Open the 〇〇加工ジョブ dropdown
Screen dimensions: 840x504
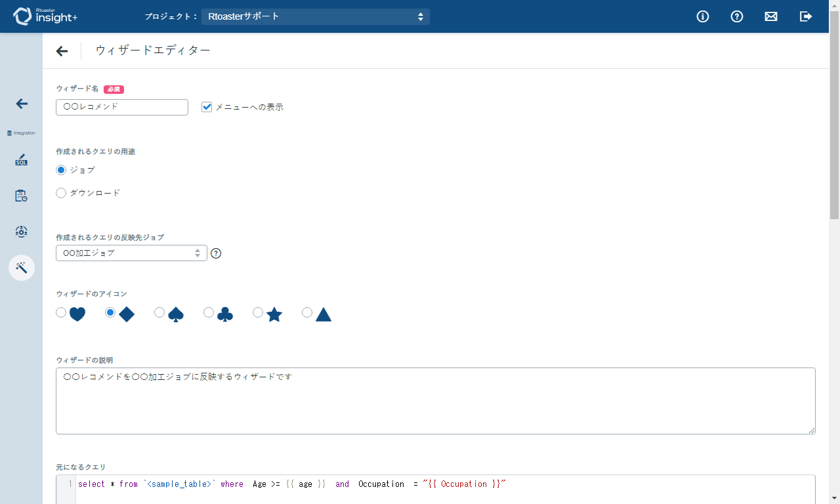click(131, 253)
